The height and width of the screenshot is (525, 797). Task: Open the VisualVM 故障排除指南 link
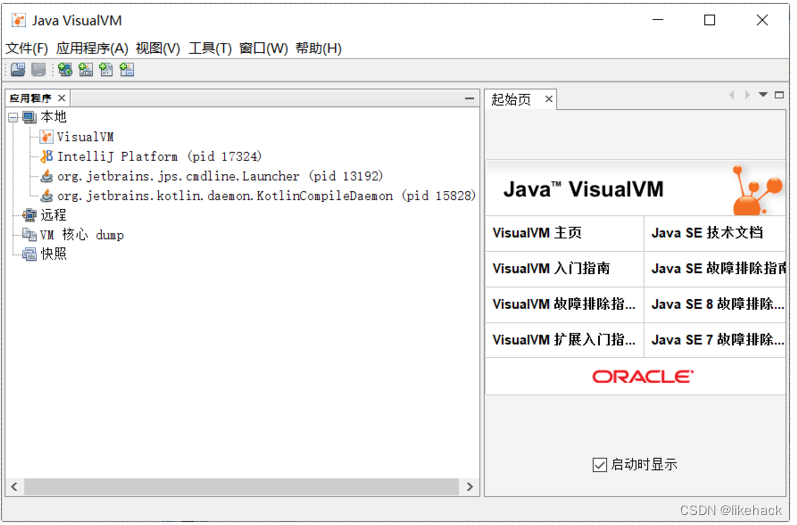tap(564, 304)
